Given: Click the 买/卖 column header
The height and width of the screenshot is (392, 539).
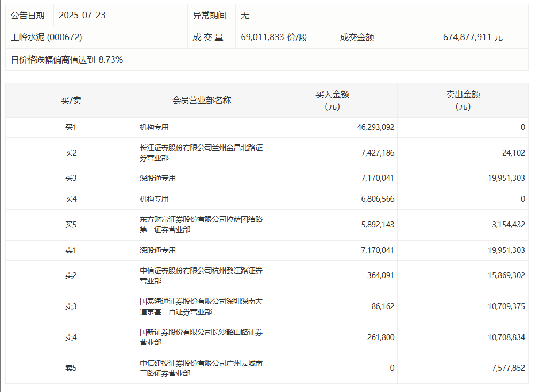Looking at the screenshot, I should [71, 100].
